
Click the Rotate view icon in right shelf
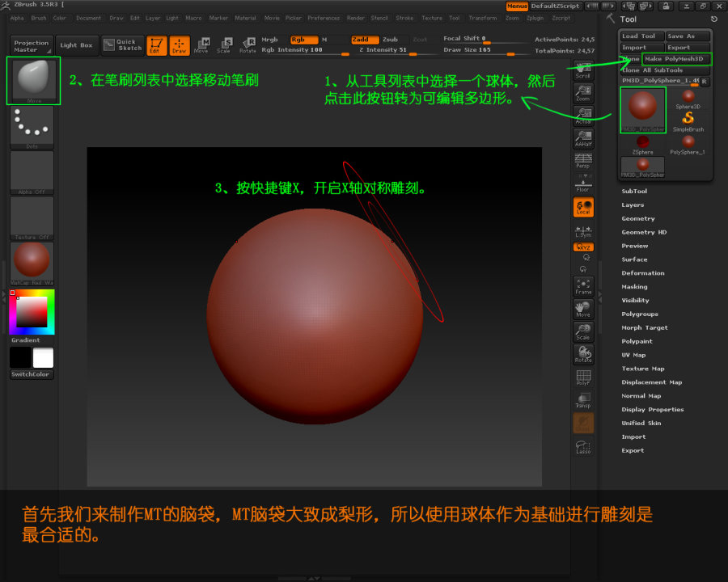click(x=583, y=355)
